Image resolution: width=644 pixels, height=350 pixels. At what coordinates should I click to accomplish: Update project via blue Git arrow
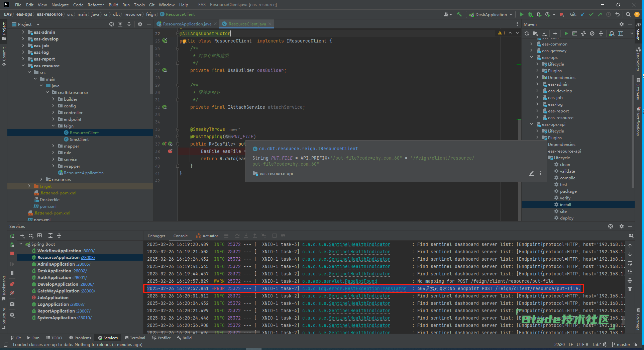(583, 14)
